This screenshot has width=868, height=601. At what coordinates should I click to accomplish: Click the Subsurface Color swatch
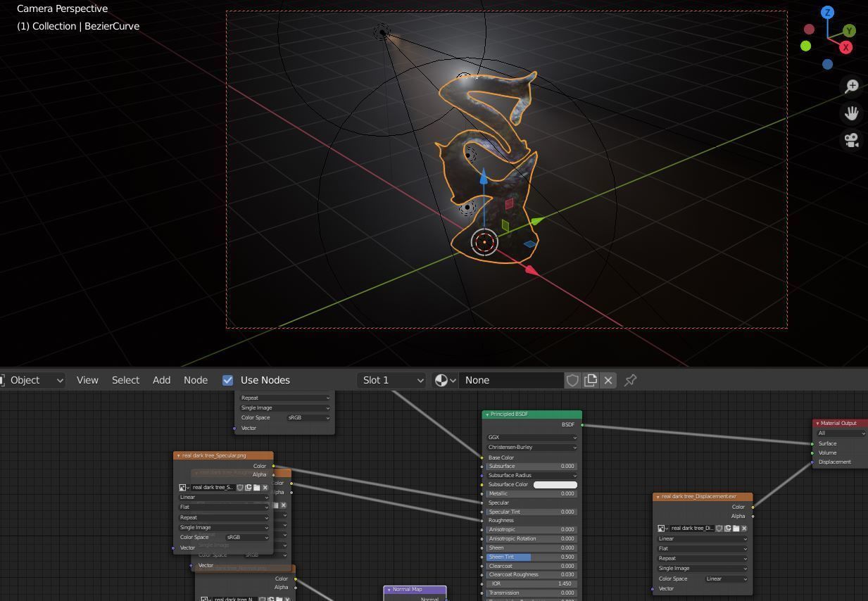[x=555, y=484]
